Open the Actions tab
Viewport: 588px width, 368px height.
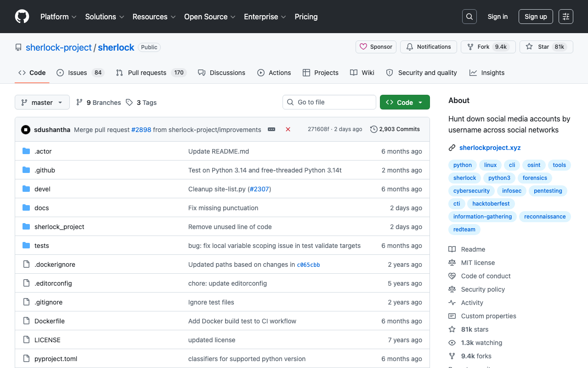(x=274, y=73)
